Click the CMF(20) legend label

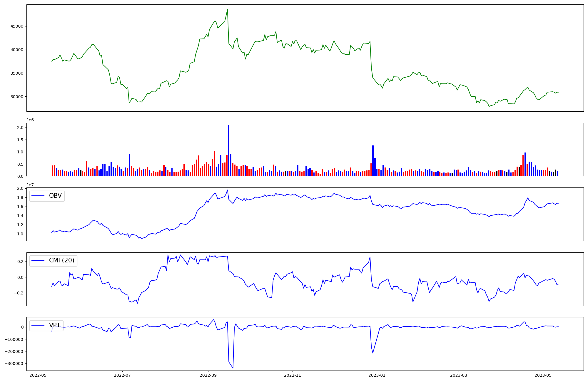pos(61,260)
